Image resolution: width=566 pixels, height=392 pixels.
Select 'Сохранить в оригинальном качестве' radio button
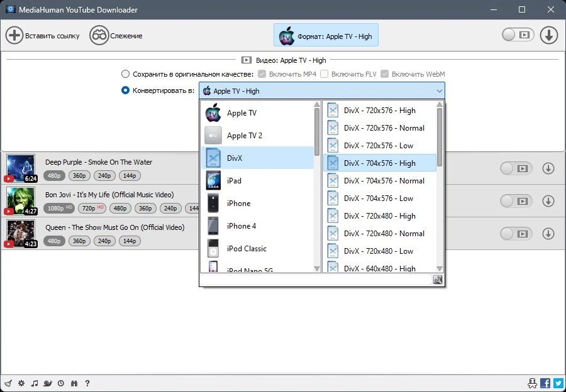pos(125,74)
